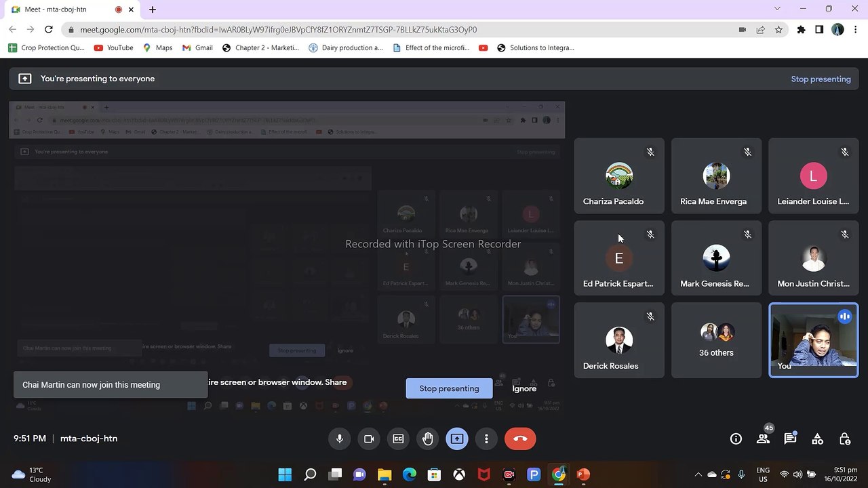Open the activities icon
The image size is (868, 488).
[x=817, y=439]
